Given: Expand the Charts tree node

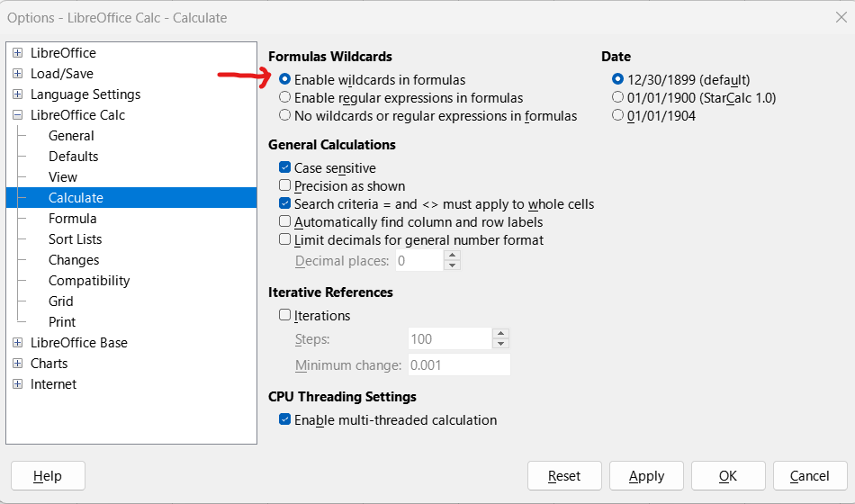Looking at the screenshot, I should pos(17,364).
